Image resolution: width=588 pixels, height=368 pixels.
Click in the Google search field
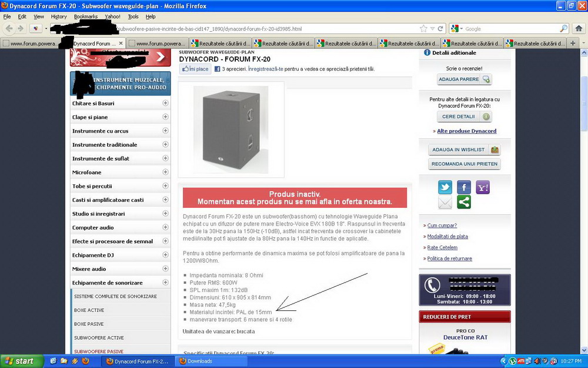click(x=512, y=28)
